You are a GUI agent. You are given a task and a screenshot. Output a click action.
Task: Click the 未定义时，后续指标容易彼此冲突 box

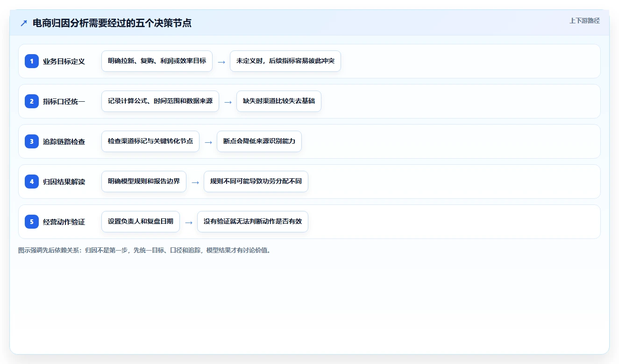click(285, 61)
